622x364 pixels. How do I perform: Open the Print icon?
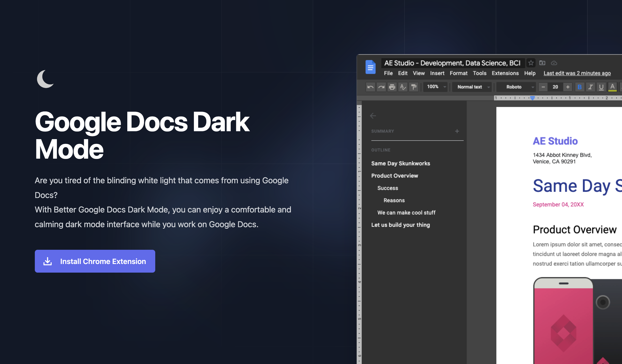tap(392, 87)
